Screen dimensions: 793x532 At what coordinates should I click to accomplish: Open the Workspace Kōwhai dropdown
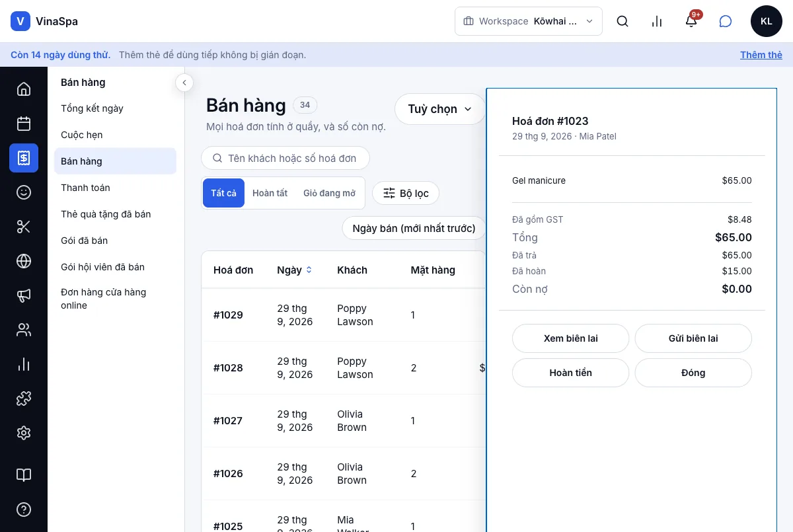[x=529, y=21]
